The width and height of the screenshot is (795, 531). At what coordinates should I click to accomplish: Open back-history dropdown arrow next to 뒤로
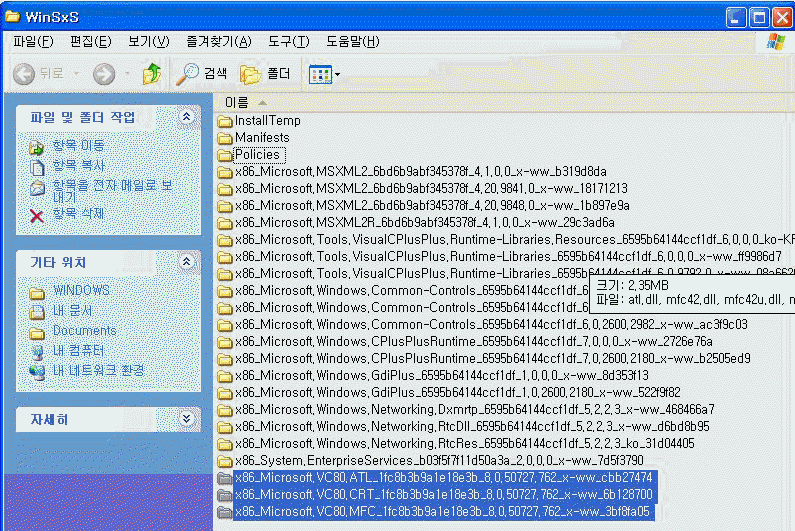[77, 74]
